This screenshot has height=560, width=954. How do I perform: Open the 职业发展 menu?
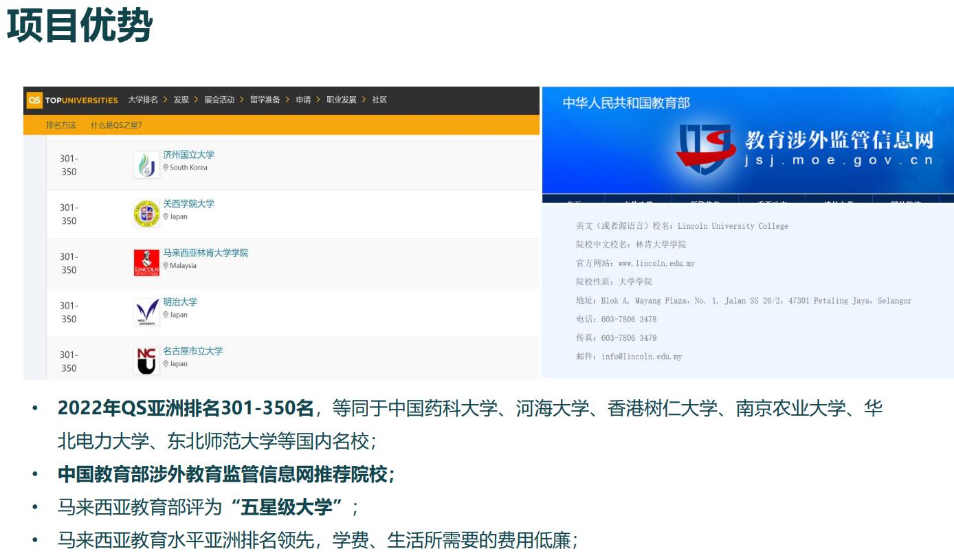[342, 100]
